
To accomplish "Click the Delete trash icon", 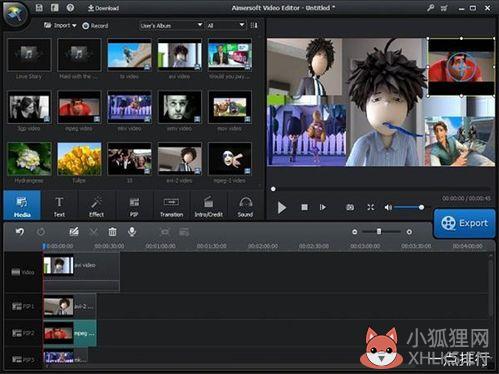I will [x=112, y=232].
